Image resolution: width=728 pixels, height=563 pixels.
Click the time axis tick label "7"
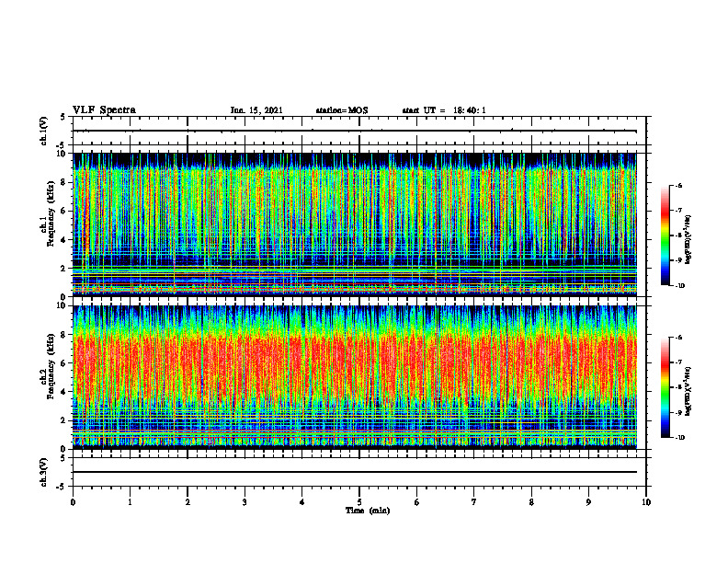point(474,502)
